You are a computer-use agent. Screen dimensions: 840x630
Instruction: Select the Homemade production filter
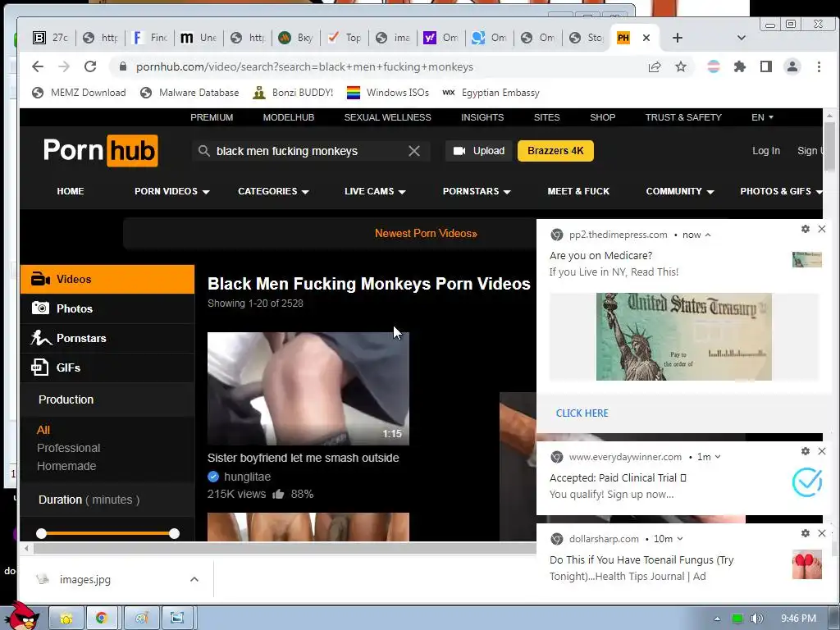(66, 466)
